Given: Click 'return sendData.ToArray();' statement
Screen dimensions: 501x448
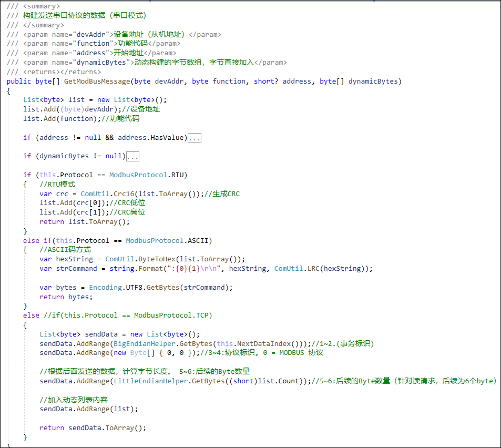Looking at the screenshot, I should point(93,428).
